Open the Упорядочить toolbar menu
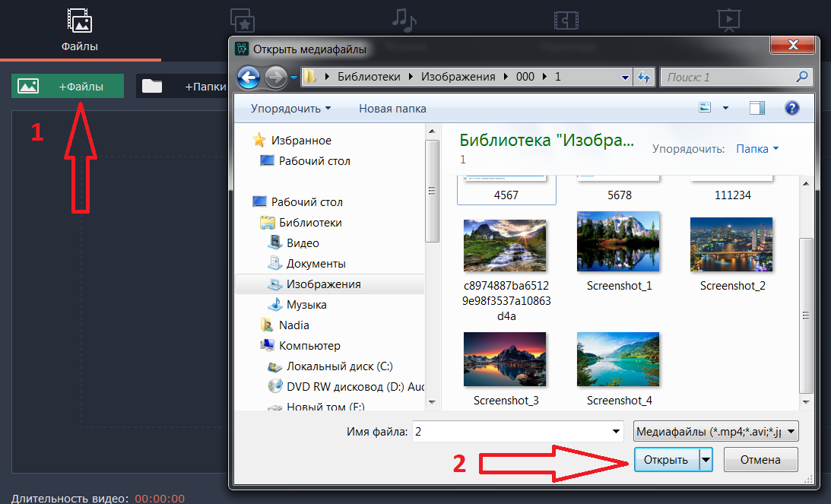 290,109
